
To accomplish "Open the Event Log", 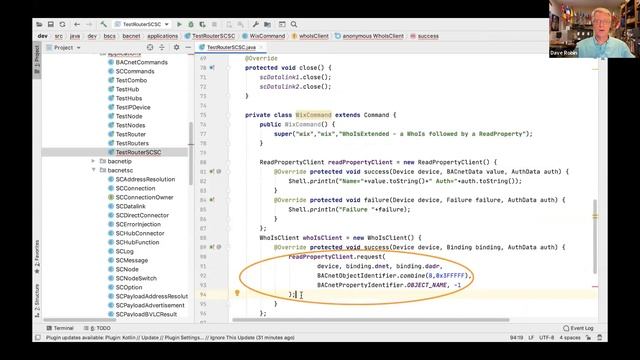I will (x=578, y=328).
